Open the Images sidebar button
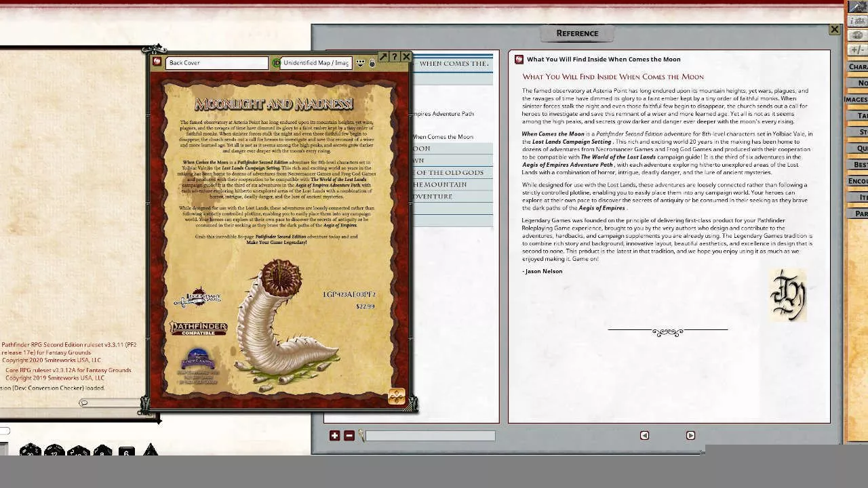The height and width of the screenshot is (488, 868). click(856, 99)
